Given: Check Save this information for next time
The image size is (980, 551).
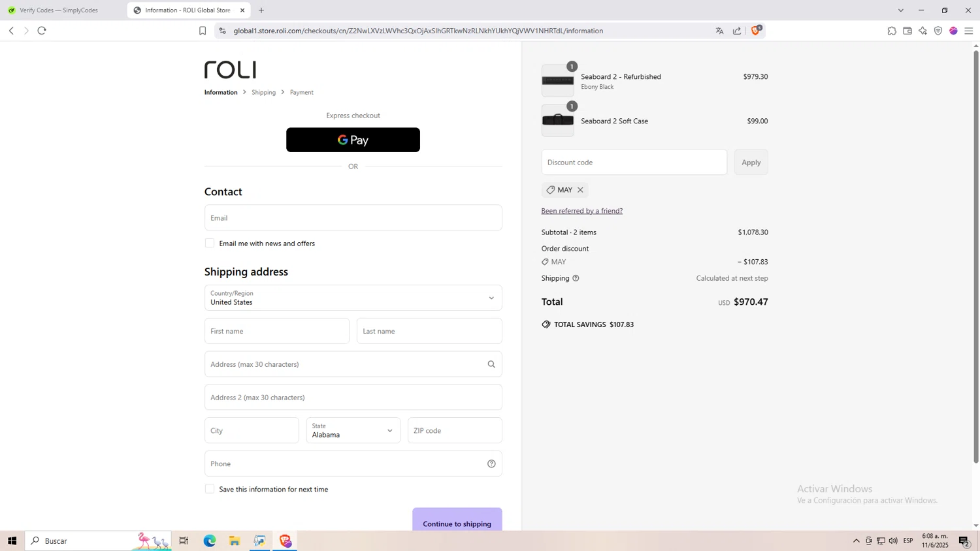Looking at the screenshot, I should coord(210,489).
